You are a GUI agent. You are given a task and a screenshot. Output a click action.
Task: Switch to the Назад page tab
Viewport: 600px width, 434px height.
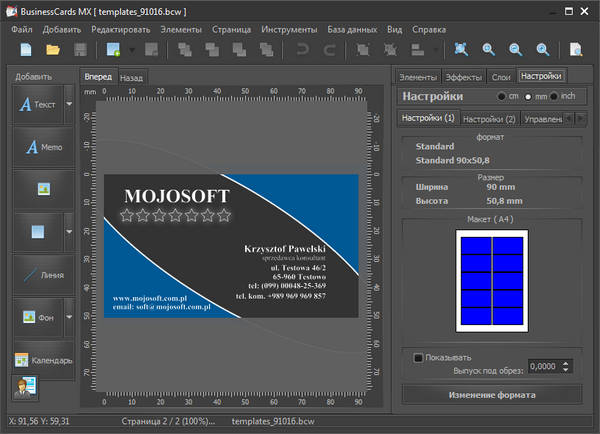coord(131,78)
